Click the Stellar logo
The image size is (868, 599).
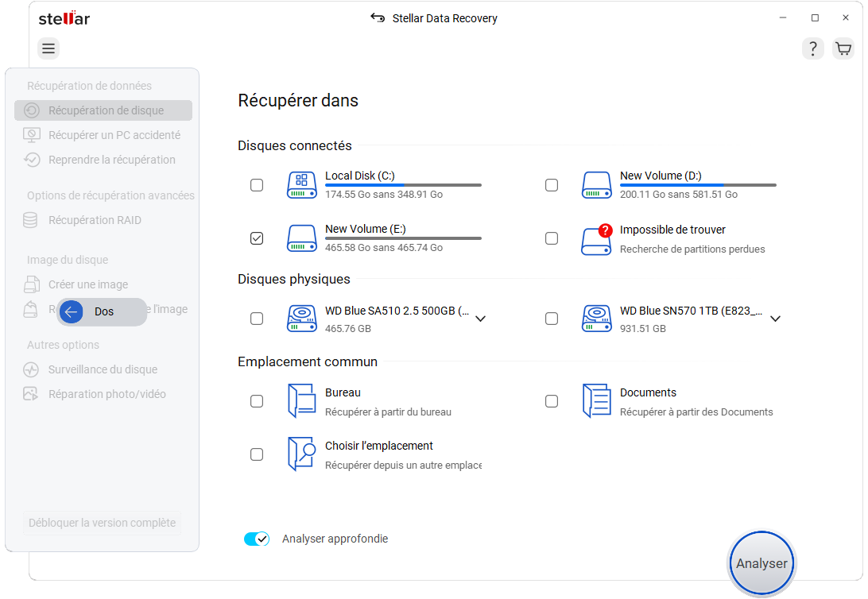point(64,18)
